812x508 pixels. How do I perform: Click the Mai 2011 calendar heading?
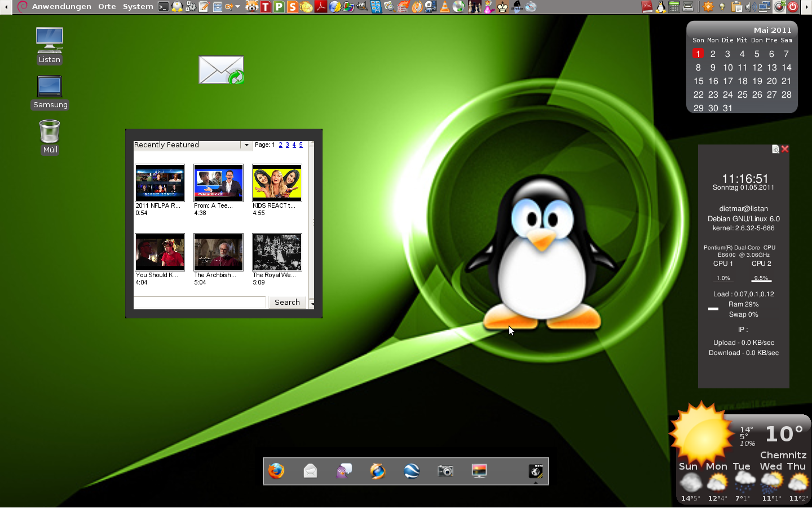coord(773,30)
